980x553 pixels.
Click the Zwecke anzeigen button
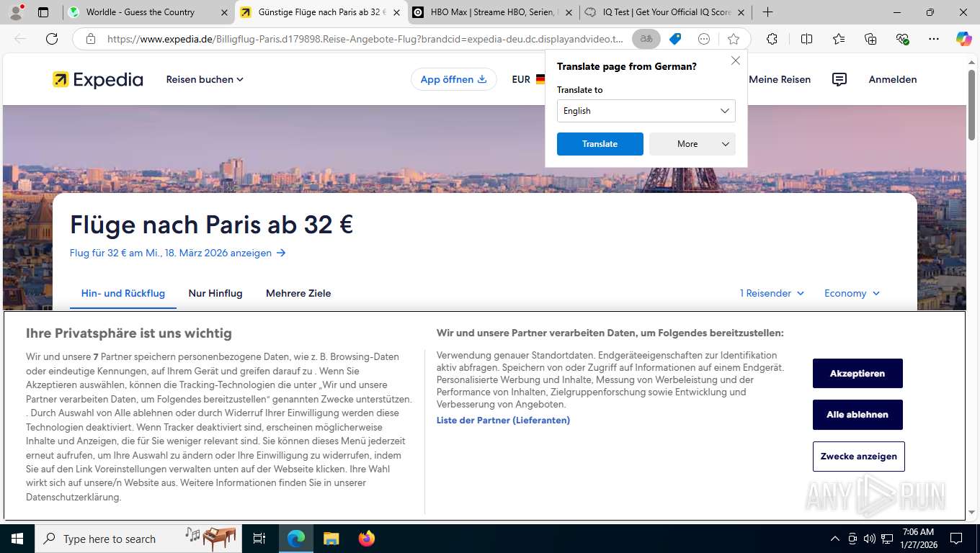(x=859, y=457)
